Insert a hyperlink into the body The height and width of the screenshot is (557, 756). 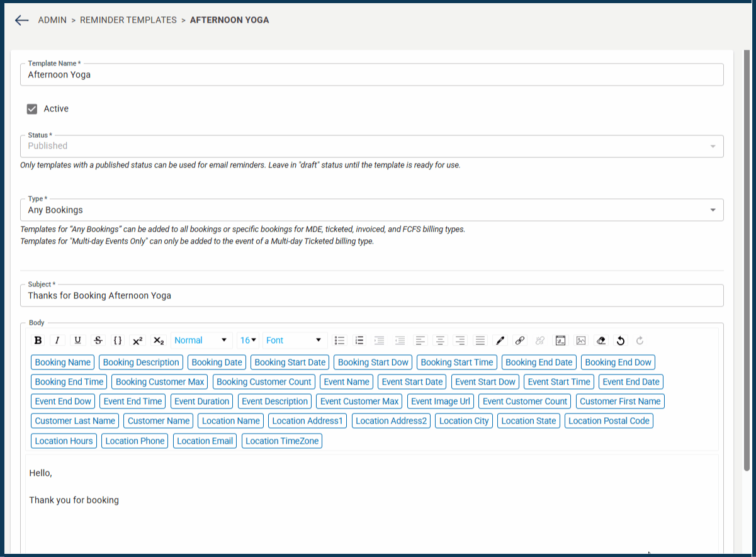520,340
